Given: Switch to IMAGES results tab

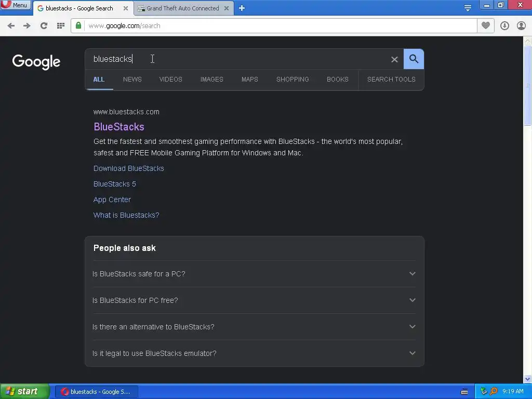Looking at the screenshot, I should coord(212,79).
